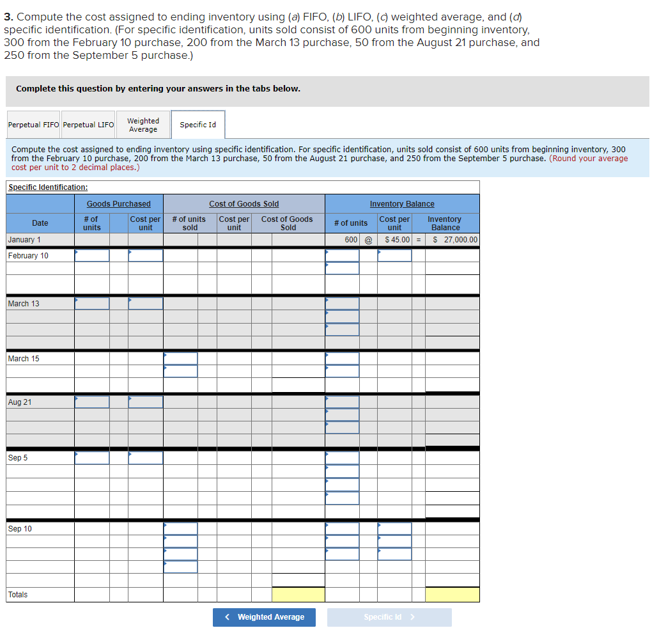The image size is (666, 644).
Task: Click the January 1 row label
Action: 24,240
